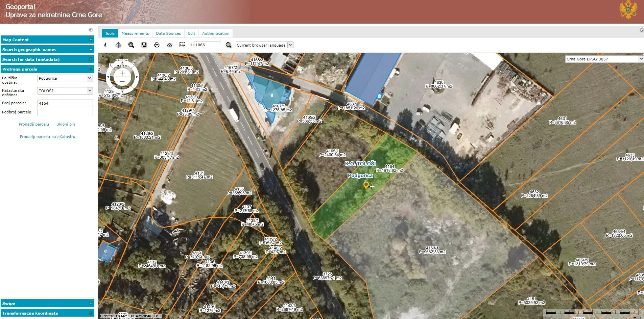Screen dimensions: 644x319
Task: Click parcel label 4165/2 P=586,55 m2
Action: coord(309,119)
